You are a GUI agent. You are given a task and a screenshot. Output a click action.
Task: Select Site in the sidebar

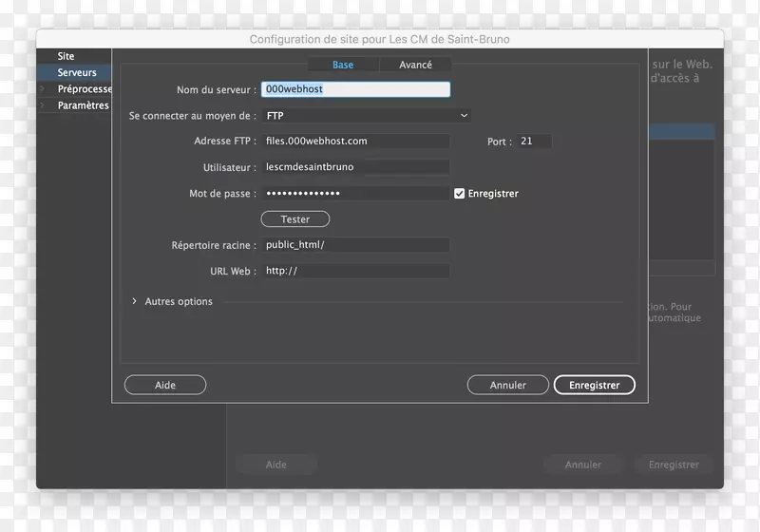[66, 56]
